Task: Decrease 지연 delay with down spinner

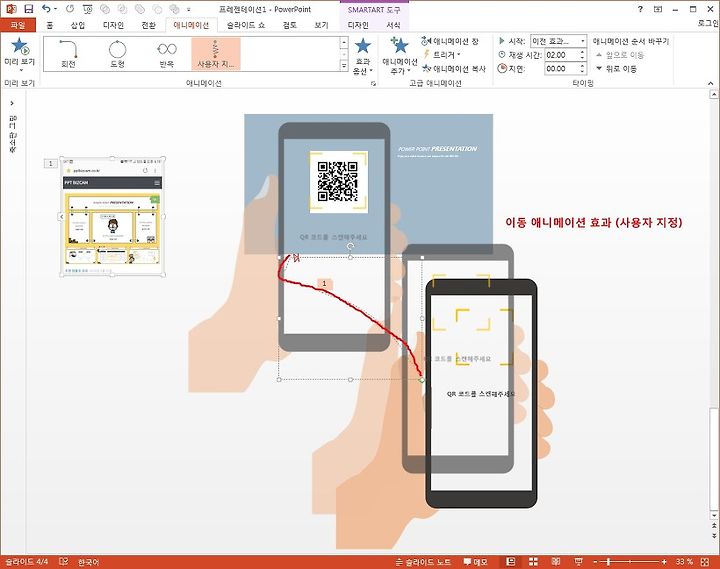Action: pos(582,72)
